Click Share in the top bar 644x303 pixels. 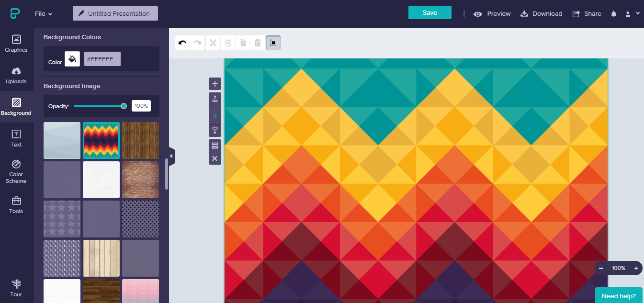pyautogui.click(x=587, y=14)
